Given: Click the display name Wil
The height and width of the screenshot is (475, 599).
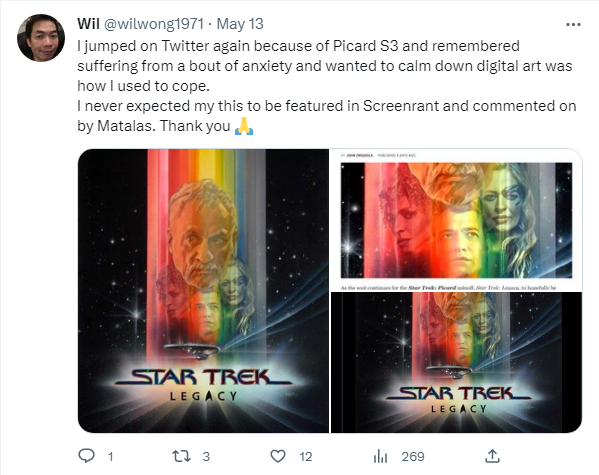Looking at the screenshot, I should (x=88, y=24).
